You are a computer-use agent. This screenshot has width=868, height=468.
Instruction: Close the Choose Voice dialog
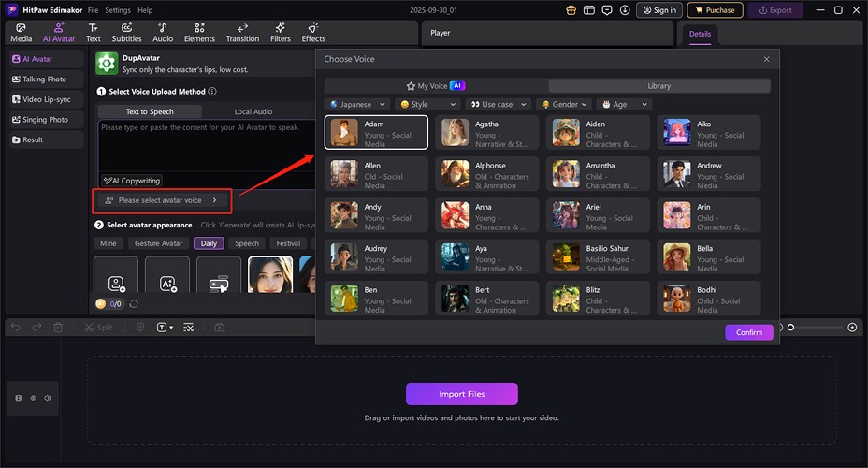point(767,59)
